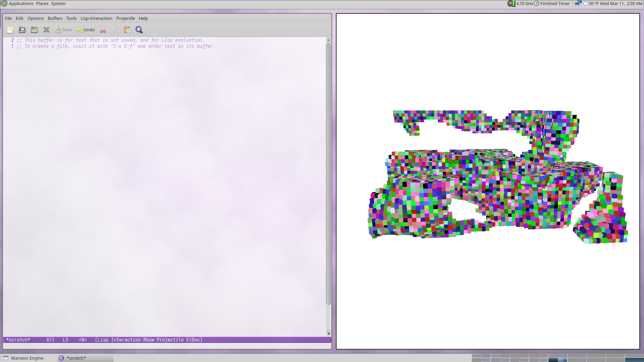This screenshot has height=362, width=644.
Task: Cut selection with the scissors icon
Action: click(103, 30)
